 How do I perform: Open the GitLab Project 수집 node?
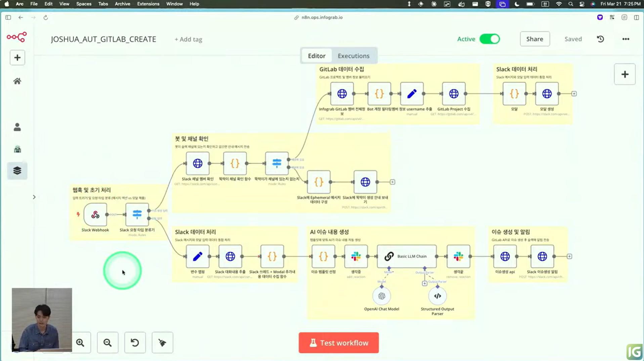click(454, 94)
